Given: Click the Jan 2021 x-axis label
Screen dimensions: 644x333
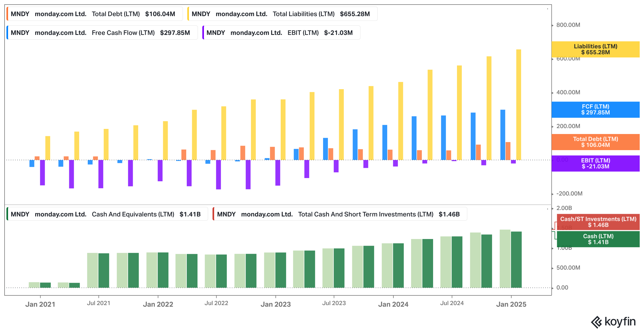Looking at the screenshot, I should pos(40,304).
